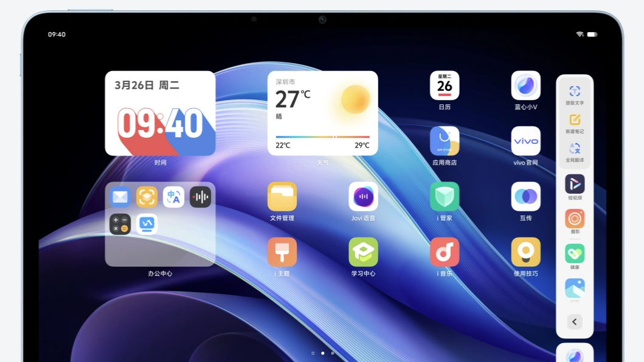Screen dimensions: 644x362
Task: Open the email app in the 办公中心 folder
Action: pos(120,197)
